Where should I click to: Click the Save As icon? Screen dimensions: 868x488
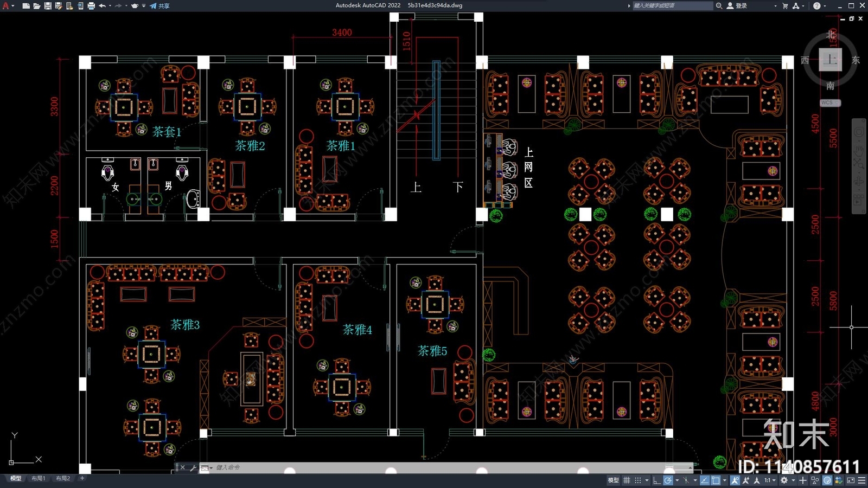[58, 5]
